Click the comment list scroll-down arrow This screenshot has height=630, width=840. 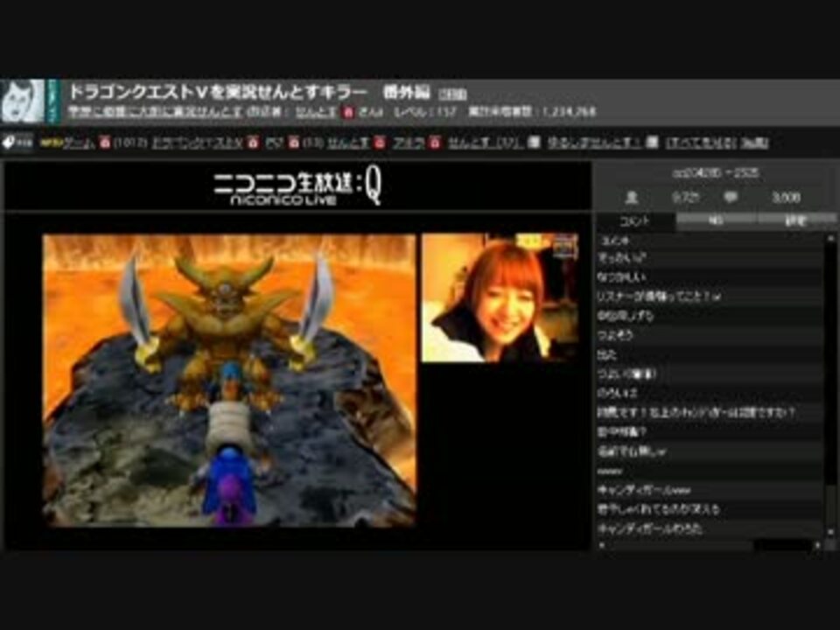(830, 531)
